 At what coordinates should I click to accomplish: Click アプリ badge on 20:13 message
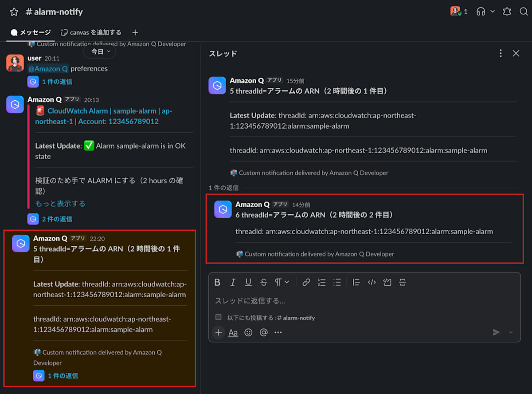coord(72,99)
